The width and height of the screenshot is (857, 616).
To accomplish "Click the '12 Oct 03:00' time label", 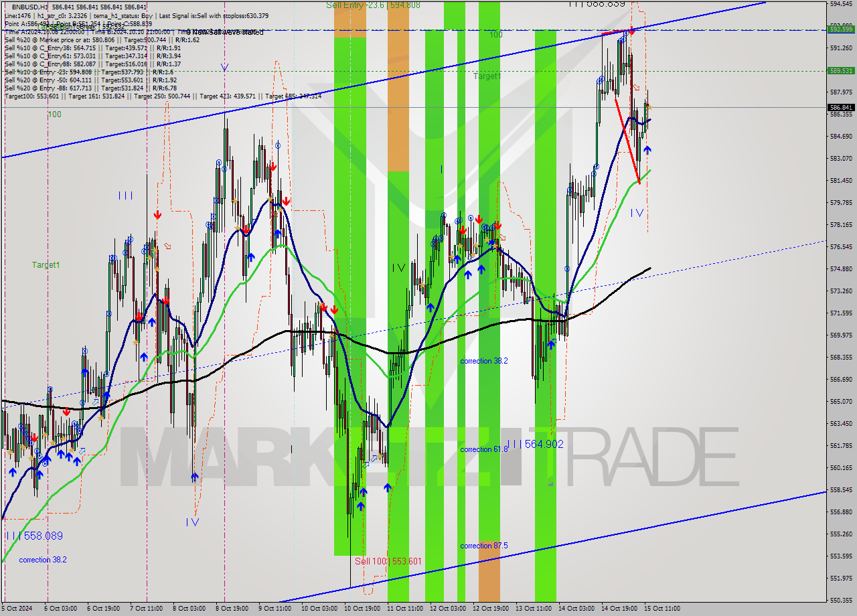I will 448,609.
